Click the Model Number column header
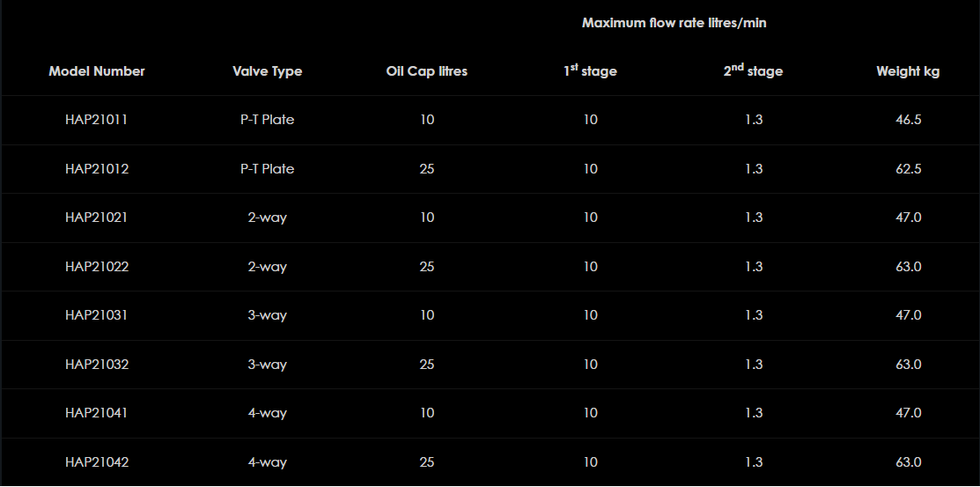Viewport: 980px width, 487px height. coord(97,71)
